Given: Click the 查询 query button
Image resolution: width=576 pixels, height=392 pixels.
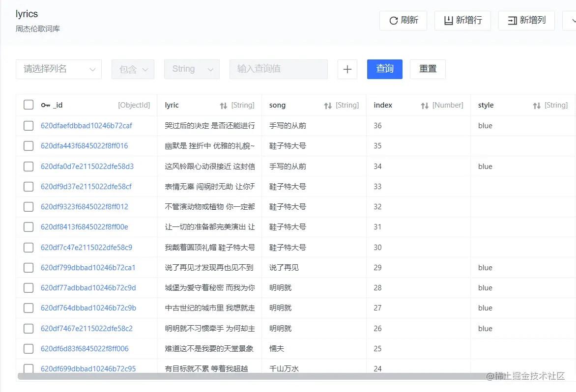Looking at the screenshot, I should click(x=384, y=69).
